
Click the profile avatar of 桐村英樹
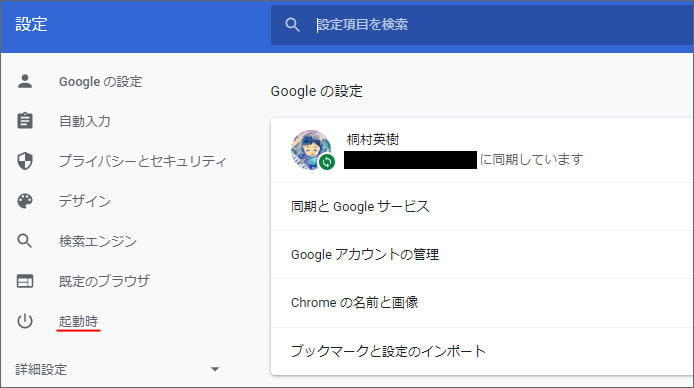point(311,149)
